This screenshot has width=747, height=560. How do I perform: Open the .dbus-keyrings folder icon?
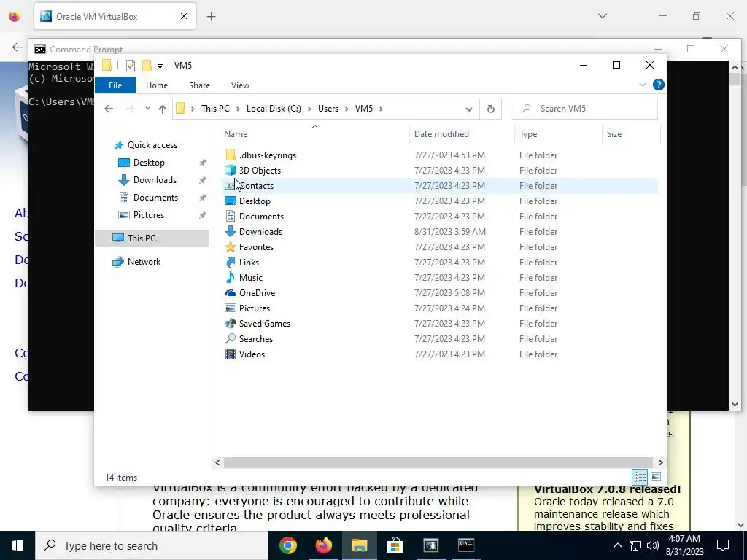pos(231,155)
